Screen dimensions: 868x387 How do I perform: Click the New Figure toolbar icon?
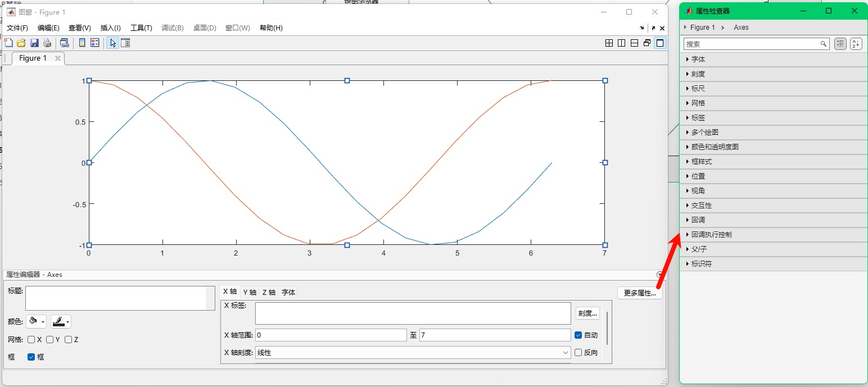click(x=8, y=43)
